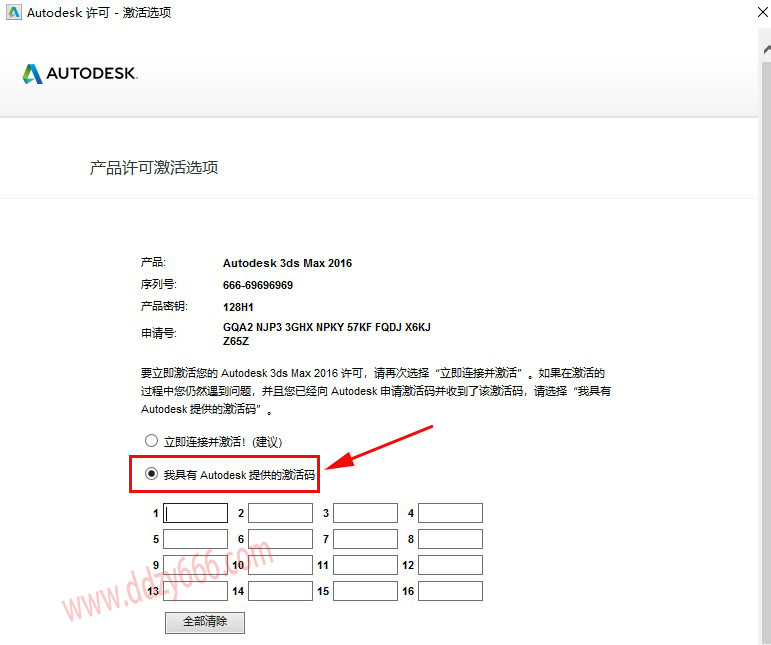Viewport: 771px width, 645px height.
Task: Click activation code field 4
Action: 450,513
